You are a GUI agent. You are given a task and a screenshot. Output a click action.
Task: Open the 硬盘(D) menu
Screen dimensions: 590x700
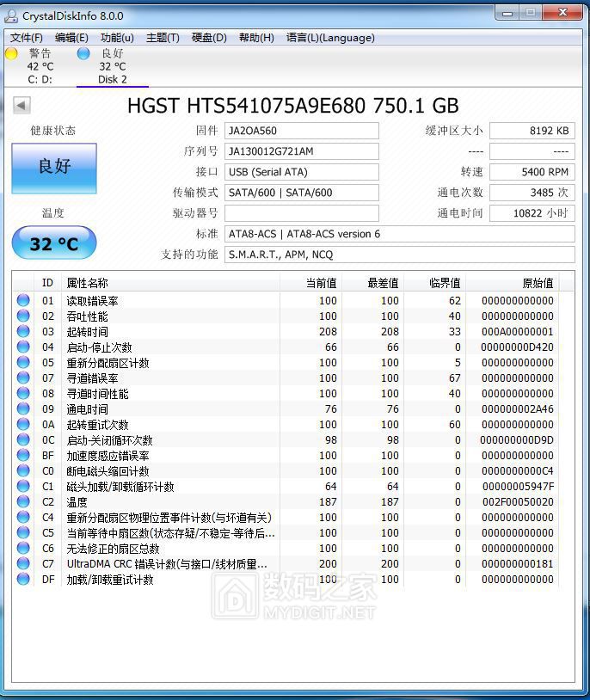point(209,38)
